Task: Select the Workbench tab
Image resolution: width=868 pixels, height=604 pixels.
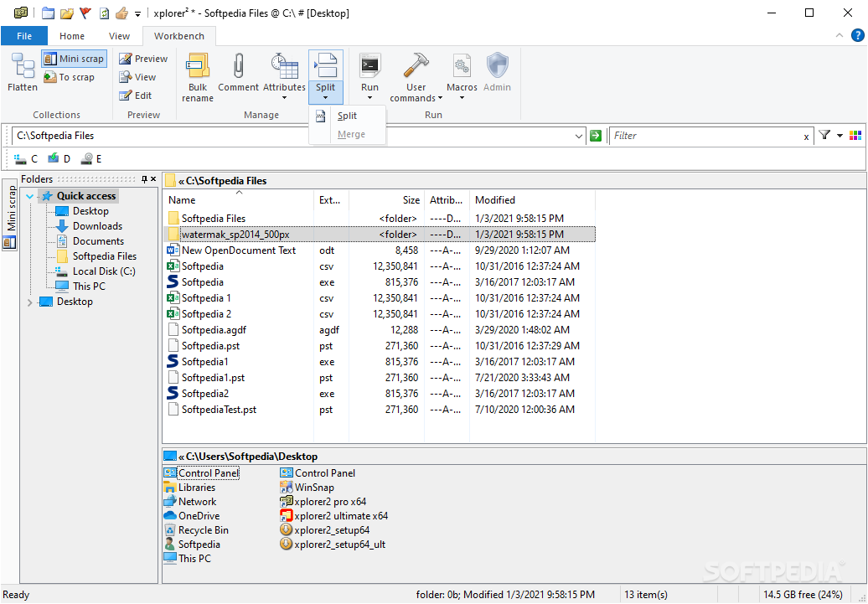Action: (x=178, y=36)
